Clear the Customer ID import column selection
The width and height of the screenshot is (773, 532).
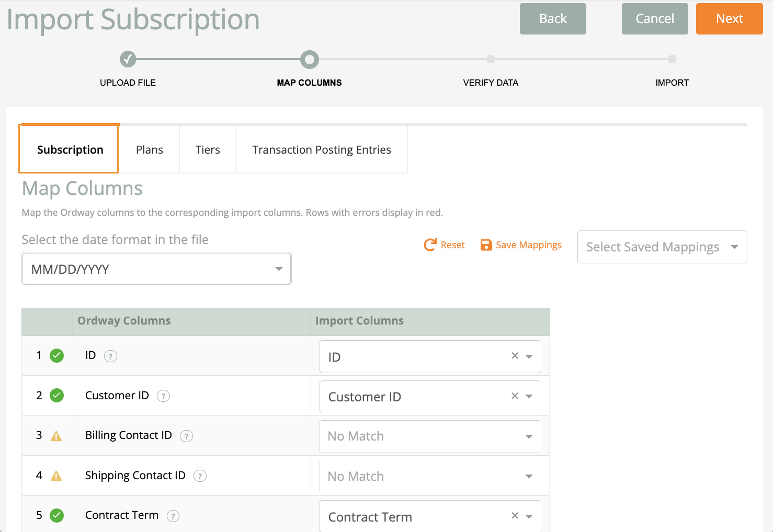click(515, 396)
